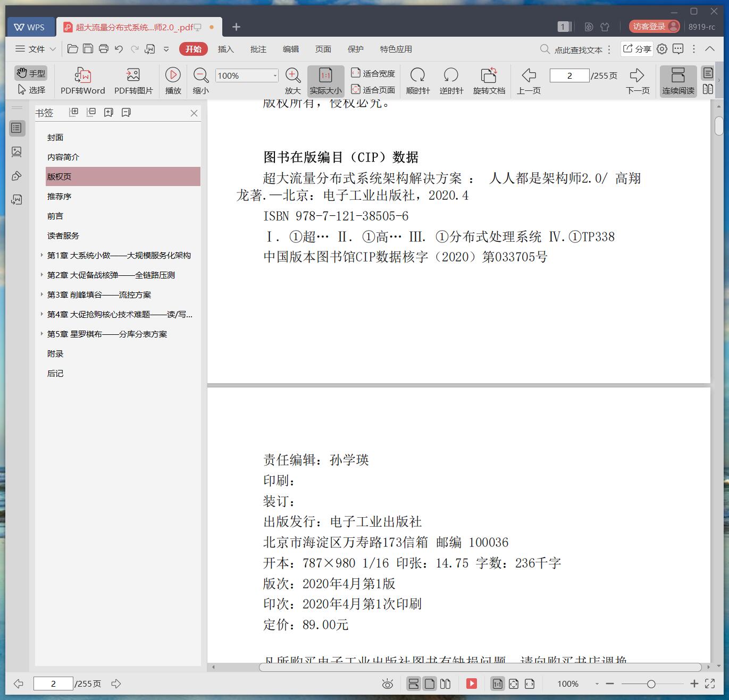
Task: Switch to single page layout icon in ribbon
Action: [x=708, y=73]
